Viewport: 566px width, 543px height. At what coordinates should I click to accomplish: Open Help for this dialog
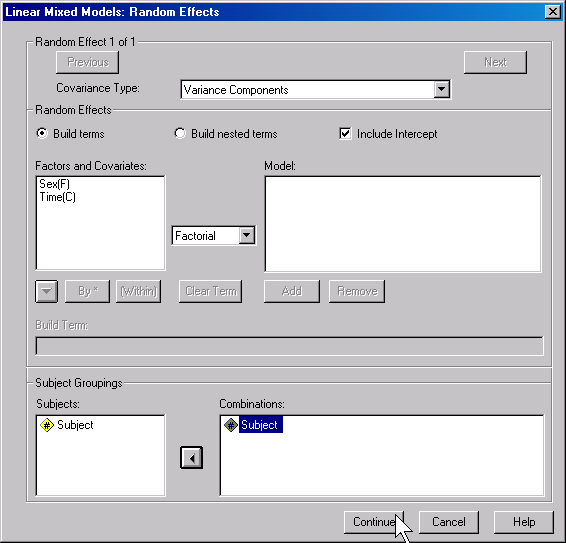tap(524, 522)
